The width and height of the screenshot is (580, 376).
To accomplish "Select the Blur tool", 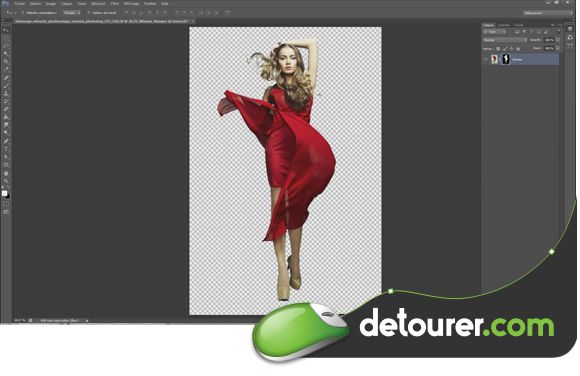I will [x=6, y=125].
